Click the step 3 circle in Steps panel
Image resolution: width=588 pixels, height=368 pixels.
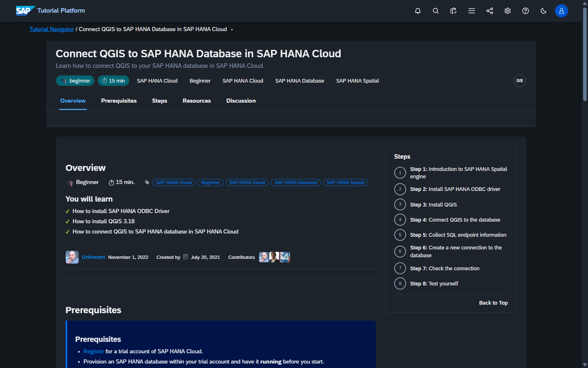click(400, 204)
